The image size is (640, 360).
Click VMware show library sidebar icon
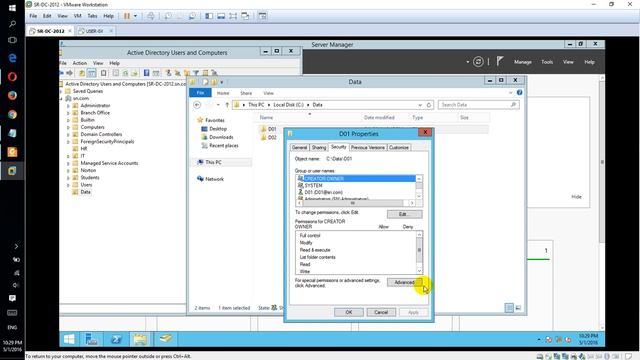(x=209, y=16)
